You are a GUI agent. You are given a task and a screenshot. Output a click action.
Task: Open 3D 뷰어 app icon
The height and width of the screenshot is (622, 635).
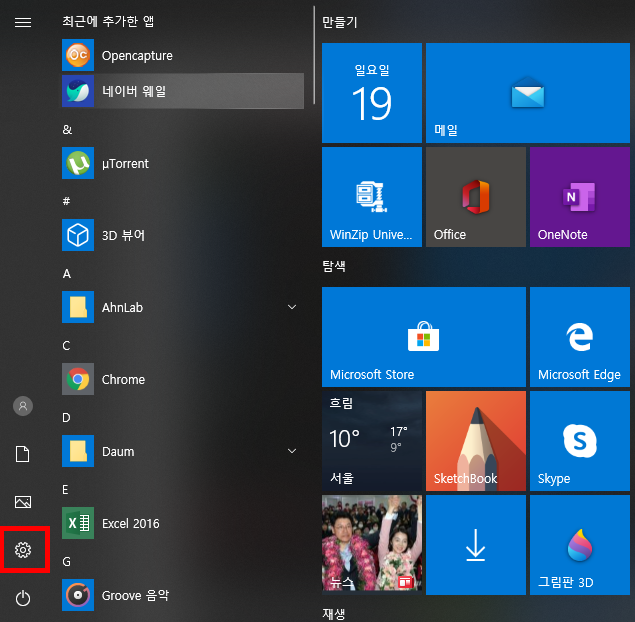coord(78,235)
